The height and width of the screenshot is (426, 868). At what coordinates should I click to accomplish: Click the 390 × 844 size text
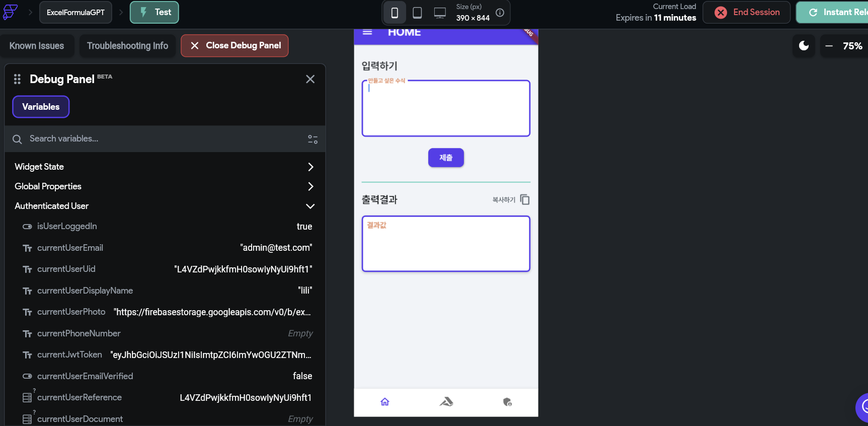[x=473, y=18]
